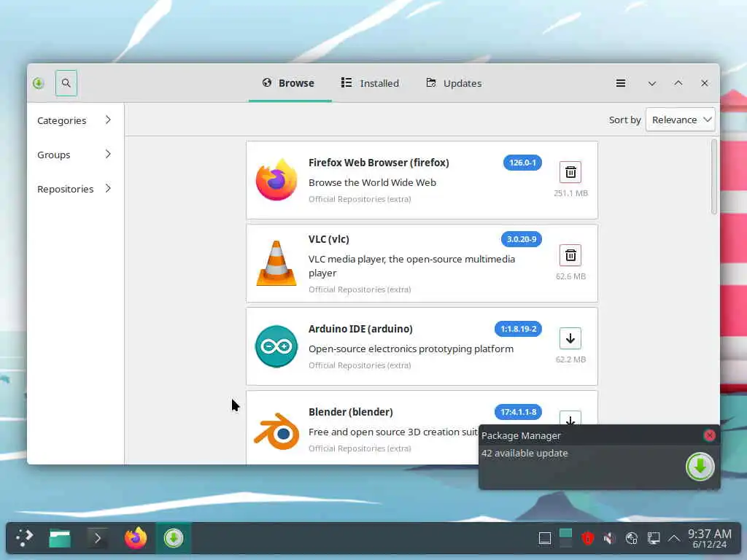Click Blender version badge 17:4.1.1-8
The height and width of the screenshot is (560, 747).
(519, 412)
